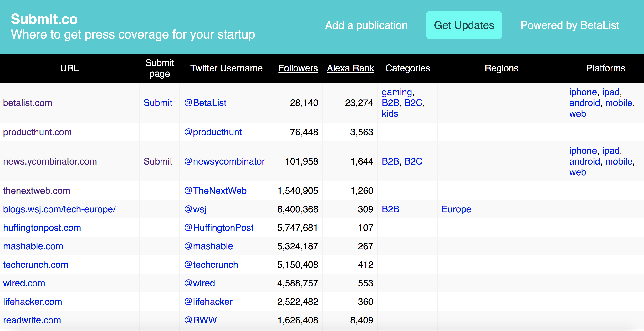Screen dimensions: 644x331
Task: Filter by the gaming category
Action: 397,92
